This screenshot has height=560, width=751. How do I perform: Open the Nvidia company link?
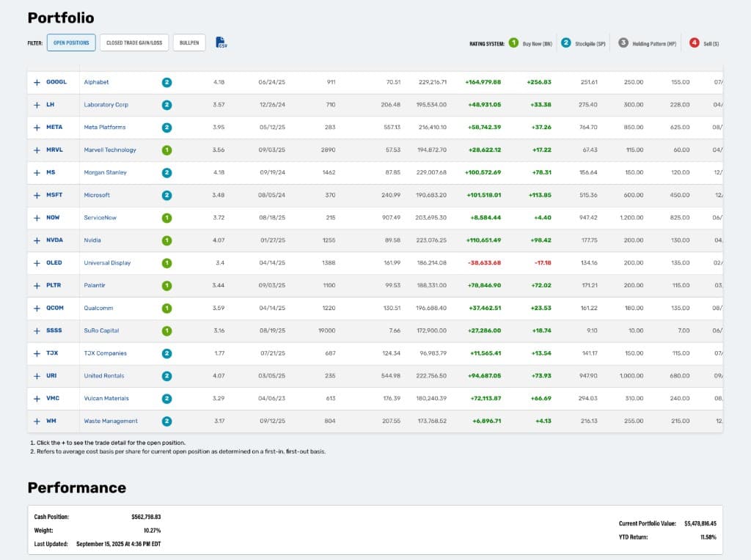coord(92,240)
